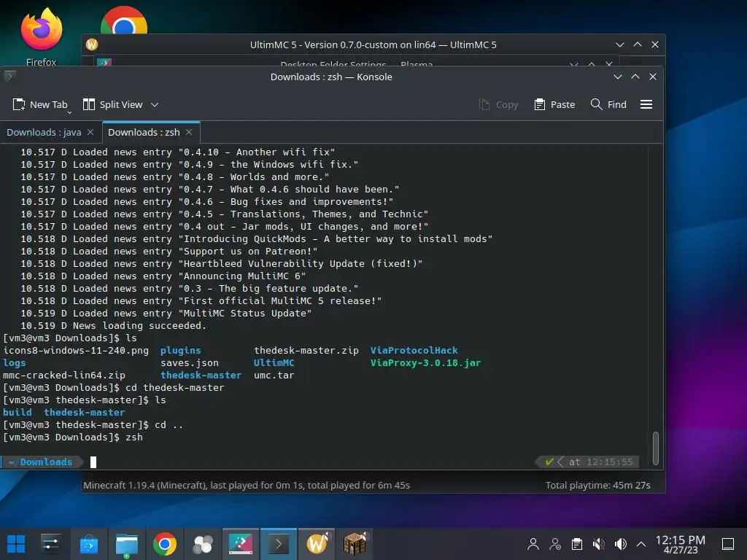Open System Settings from the taskbar
The height and width of the screenshot is (560, 747).
50,544
